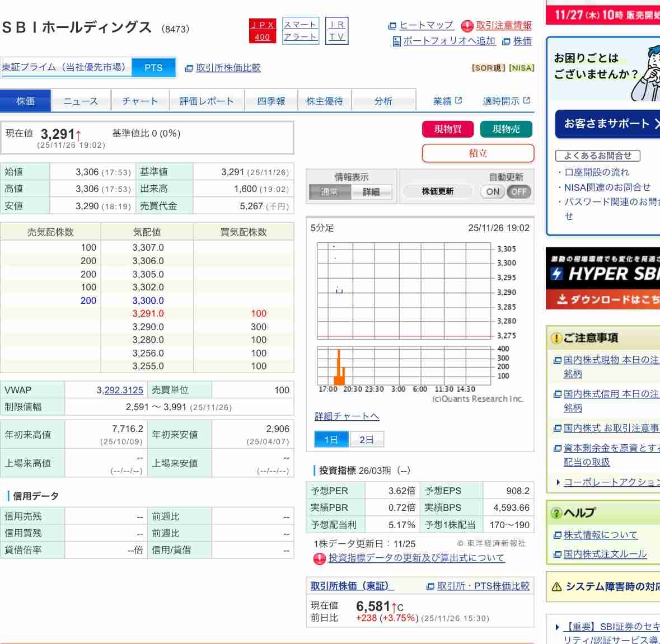Screen dimensions: 660x644
Task: Click the bid price 3,291.0 in the order book
Action: click(x=148, y=314)
